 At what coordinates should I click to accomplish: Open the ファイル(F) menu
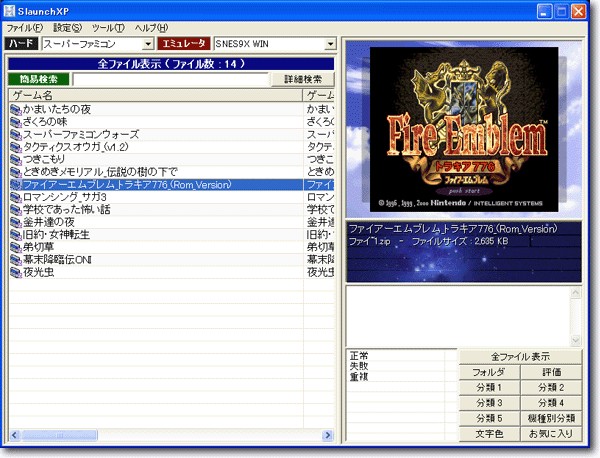[x=24, y=28]
